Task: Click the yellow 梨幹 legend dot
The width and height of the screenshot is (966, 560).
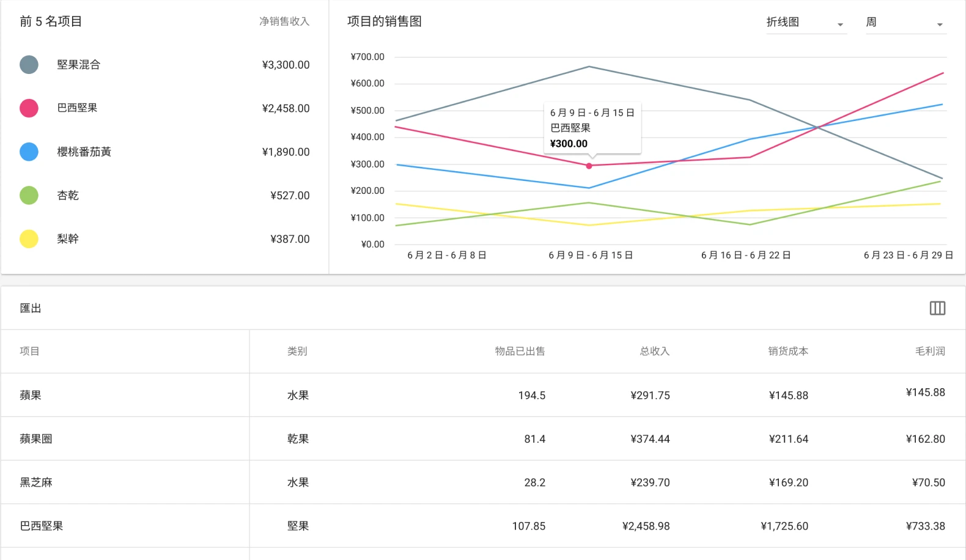Action: 29,239
